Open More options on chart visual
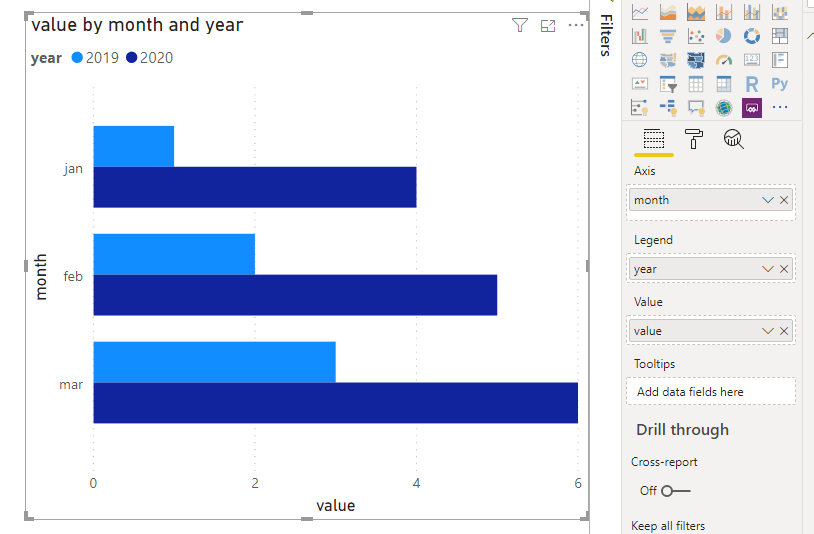This screenshot has height=534, width=814. pos(576,25)
